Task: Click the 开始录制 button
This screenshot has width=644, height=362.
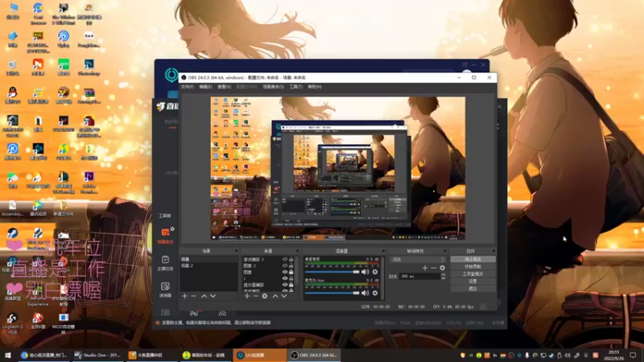Action: point(473,267)
